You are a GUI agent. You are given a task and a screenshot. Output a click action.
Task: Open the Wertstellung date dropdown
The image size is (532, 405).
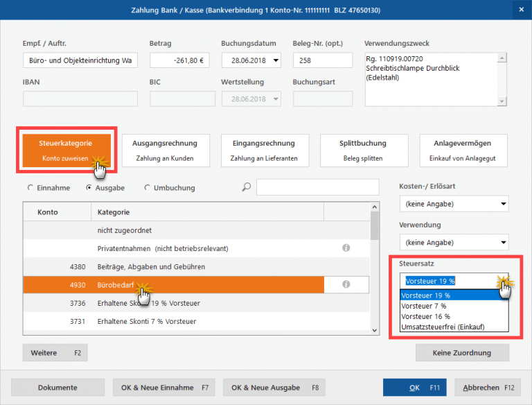coord(276,99)
